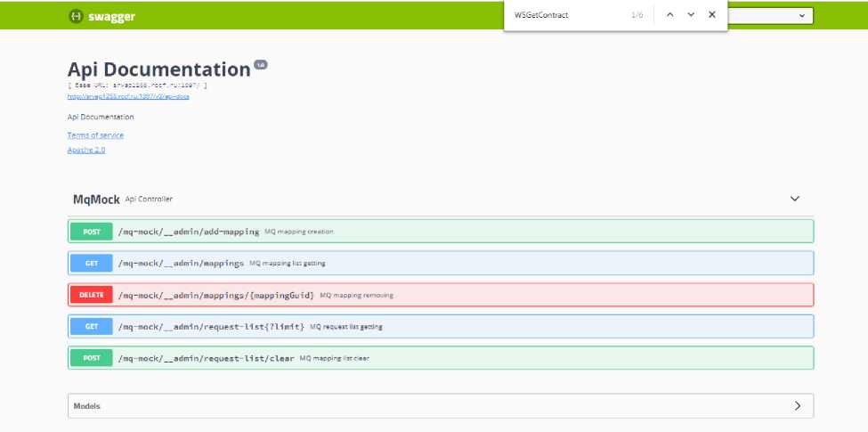Screen dimensions: 868x432
Task: Open the api-docs URL link
Action: click(128, 96)
